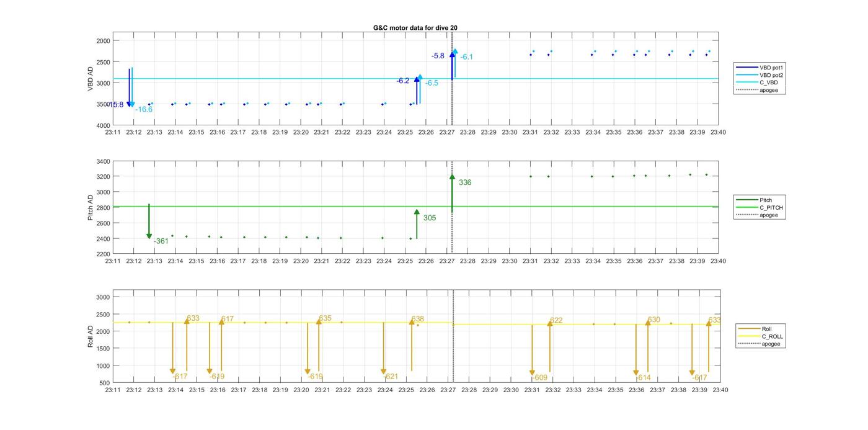This screenshot has height=430, width=868.
Task: Click the green arrow labeled 305
Action: click(x=417, y=224)
